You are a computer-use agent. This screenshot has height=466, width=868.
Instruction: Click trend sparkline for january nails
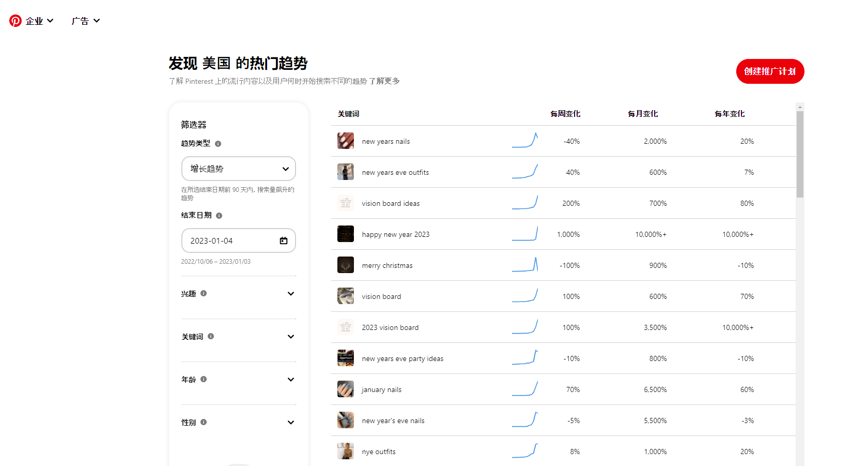[525, 388]
